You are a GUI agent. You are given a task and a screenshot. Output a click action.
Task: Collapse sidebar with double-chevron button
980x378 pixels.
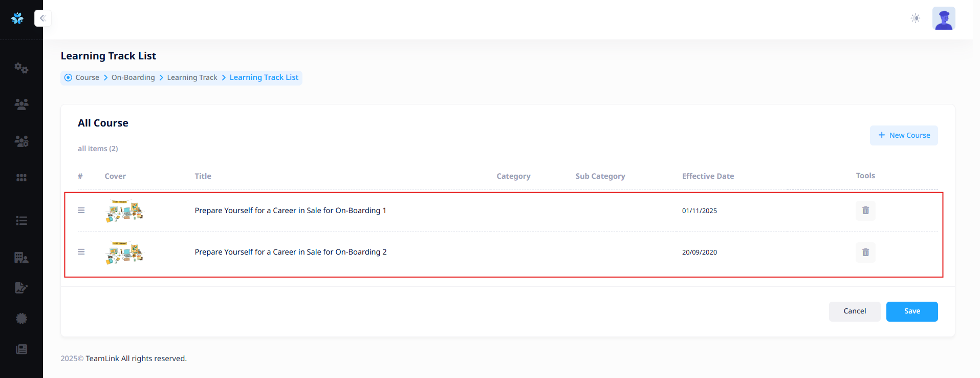pyautogui.click(x=42, y=18)
